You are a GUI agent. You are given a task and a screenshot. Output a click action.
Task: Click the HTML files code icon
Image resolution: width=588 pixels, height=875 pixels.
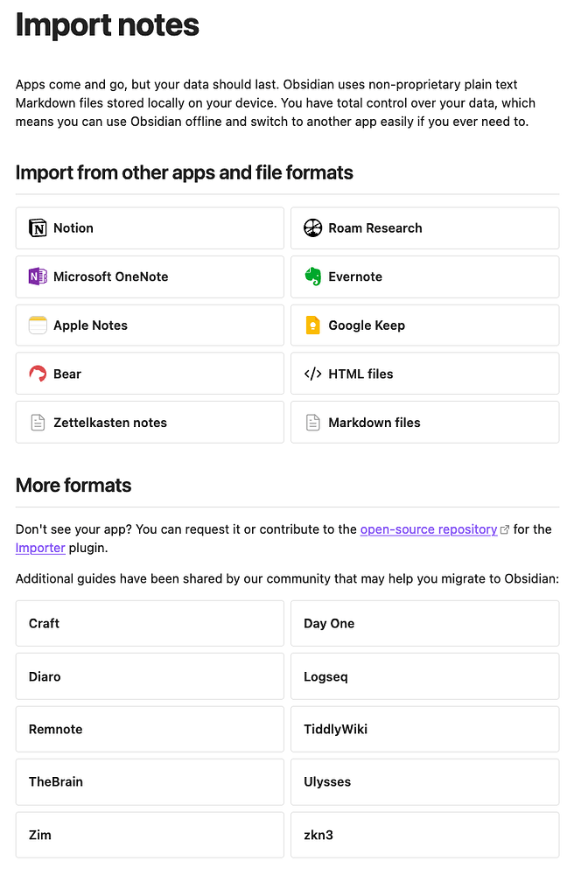tap(312, 374)
